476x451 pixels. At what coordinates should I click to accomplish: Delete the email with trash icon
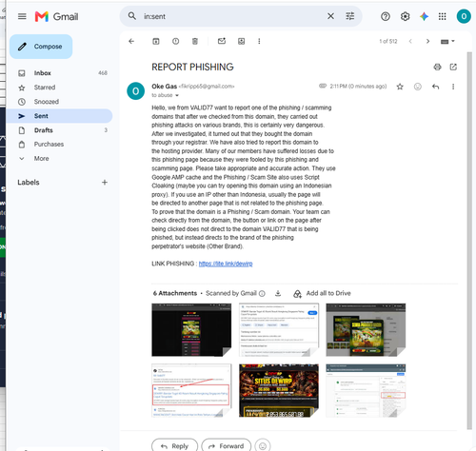[195, 41]
